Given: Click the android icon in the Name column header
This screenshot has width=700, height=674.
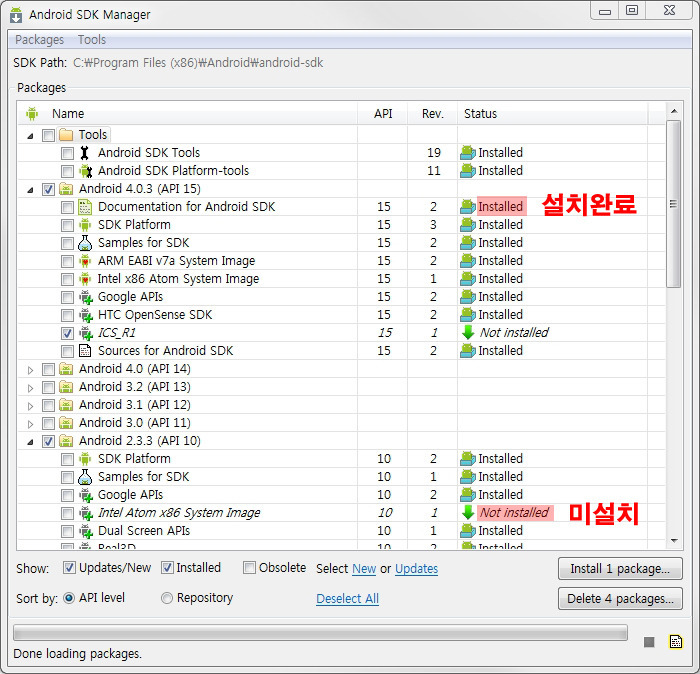Looking at the screenshot, I should 32,114.
